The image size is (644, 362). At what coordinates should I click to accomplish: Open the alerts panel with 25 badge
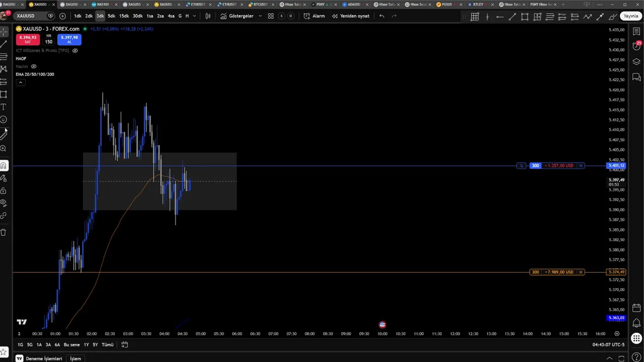[636, 47]
